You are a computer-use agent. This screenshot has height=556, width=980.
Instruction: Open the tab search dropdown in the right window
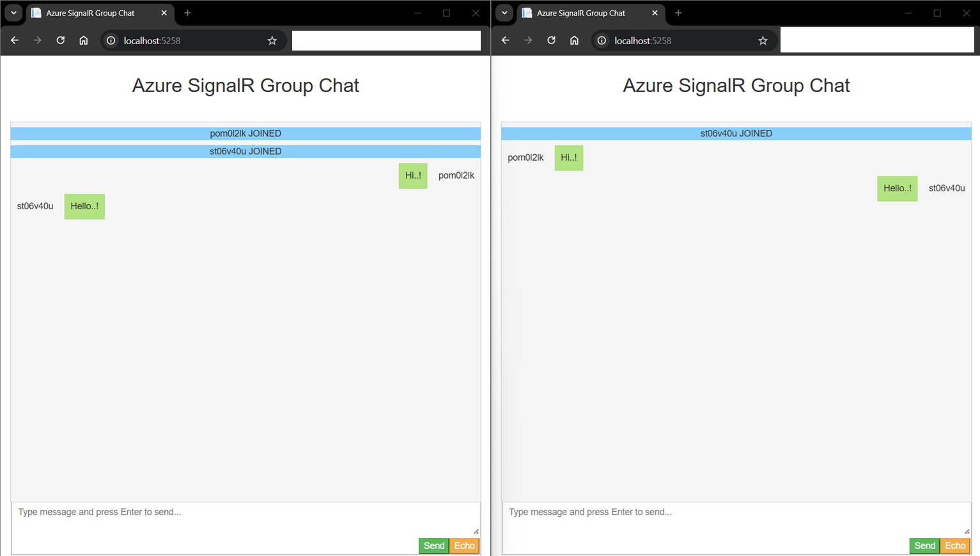point(504,13)
